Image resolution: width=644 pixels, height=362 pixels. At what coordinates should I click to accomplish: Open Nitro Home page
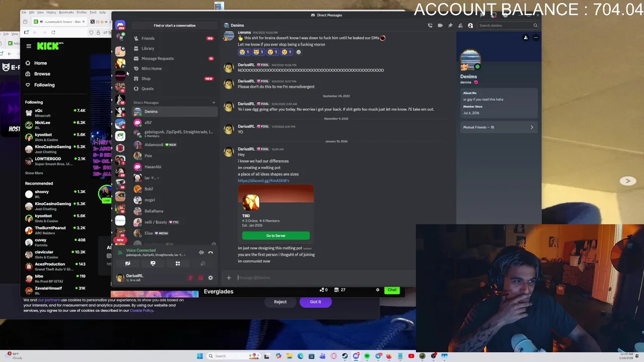(x=174, y=68)
